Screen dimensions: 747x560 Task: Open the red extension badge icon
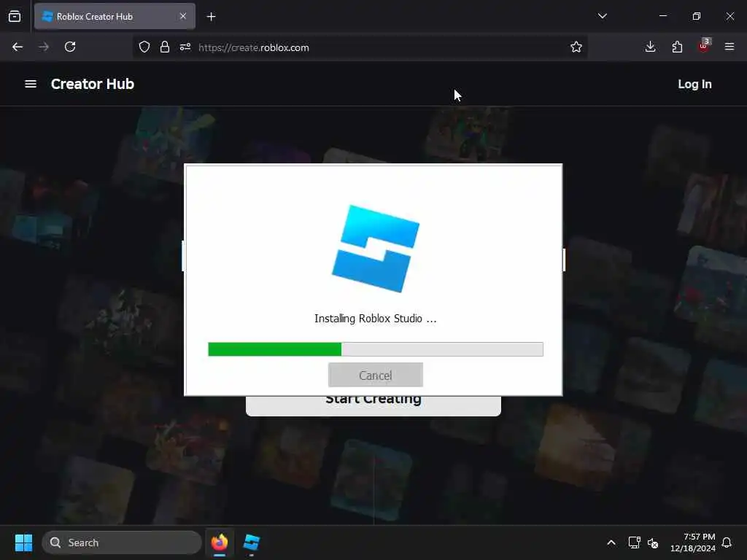704,46
